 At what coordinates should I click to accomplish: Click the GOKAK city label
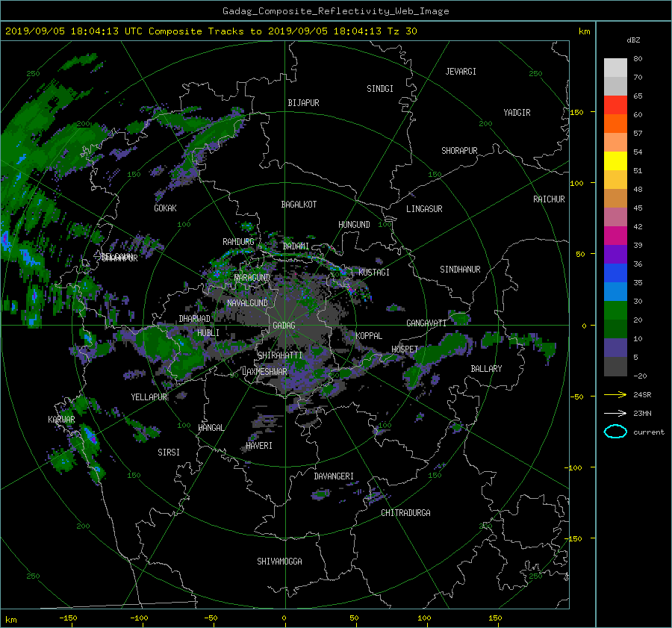[165, 208]
